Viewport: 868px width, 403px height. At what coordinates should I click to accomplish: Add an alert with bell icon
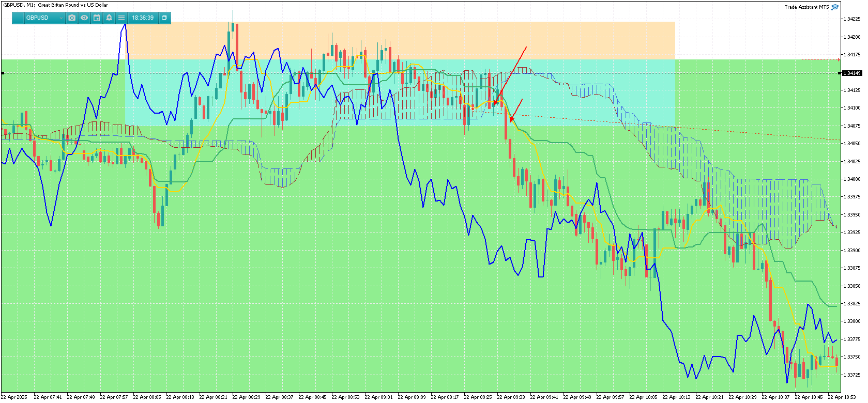pyautogui.click(x=109, y=18)
